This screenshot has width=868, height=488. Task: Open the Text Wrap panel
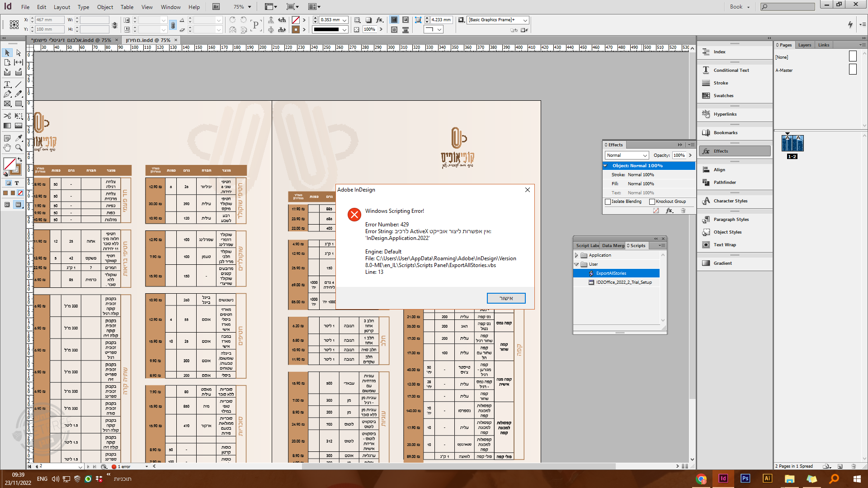(724, 245)
